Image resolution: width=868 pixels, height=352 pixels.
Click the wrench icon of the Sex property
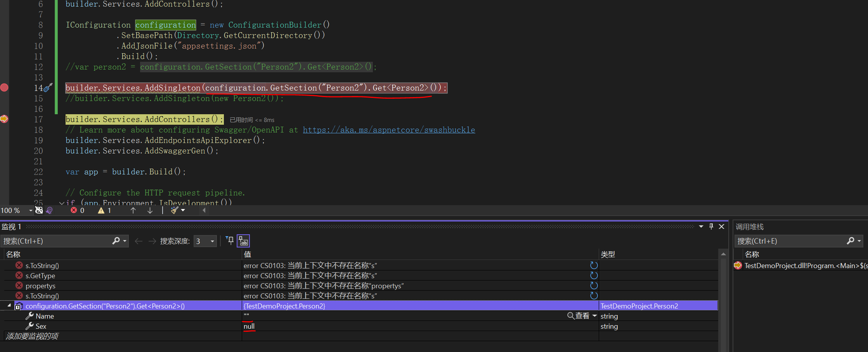click(29, 326)
